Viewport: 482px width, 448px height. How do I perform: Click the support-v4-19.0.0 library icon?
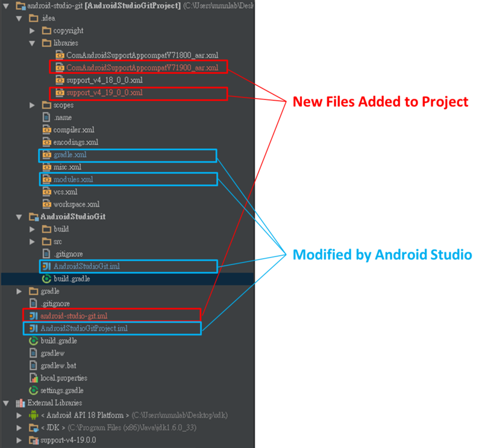(34, 440)
